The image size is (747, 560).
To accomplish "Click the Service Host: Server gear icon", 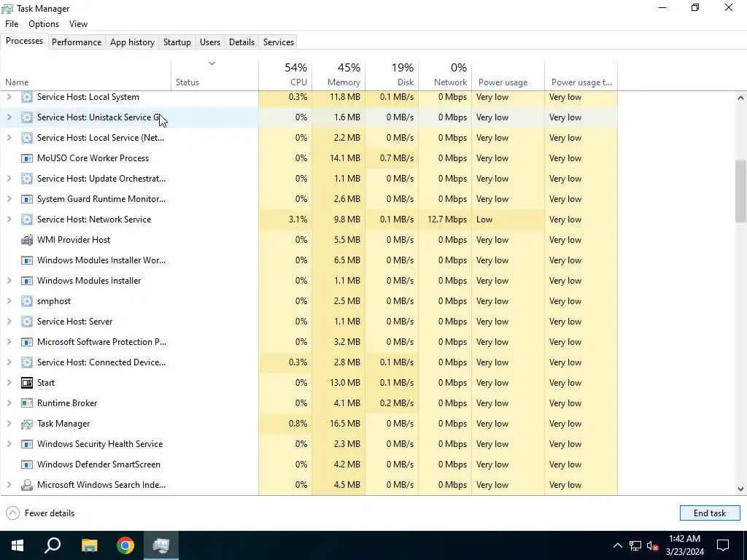I will [x=27, y=322].
